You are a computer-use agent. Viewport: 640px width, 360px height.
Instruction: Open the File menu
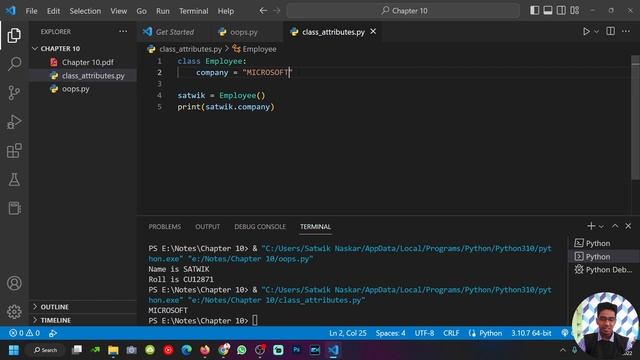coord(31,11)
